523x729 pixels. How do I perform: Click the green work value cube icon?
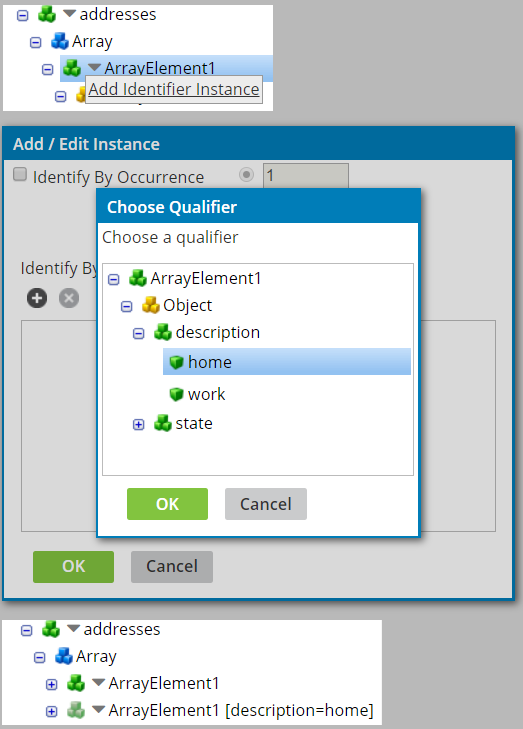click(177, 394)
